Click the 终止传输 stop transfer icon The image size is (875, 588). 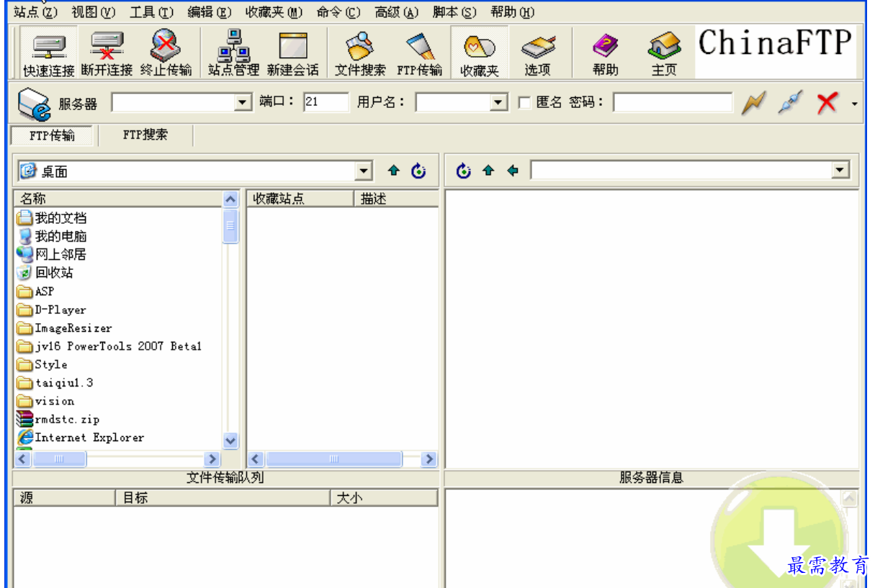[x=166, y=53]
